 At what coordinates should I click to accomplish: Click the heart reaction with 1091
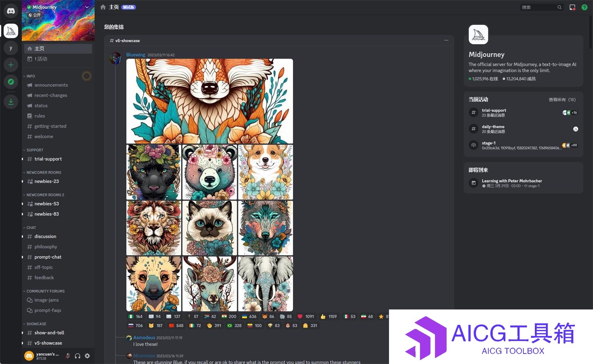tap(306, 317)
